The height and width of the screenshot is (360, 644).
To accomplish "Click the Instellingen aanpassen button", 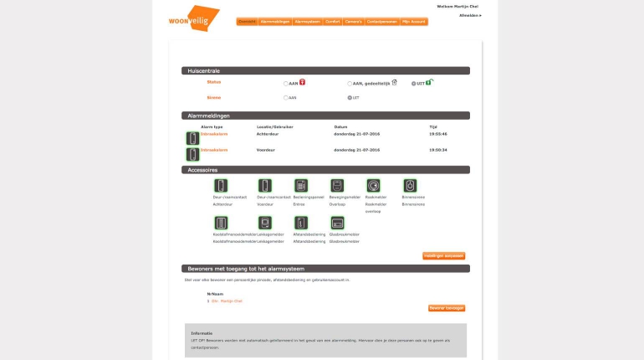I will (443, 256).
